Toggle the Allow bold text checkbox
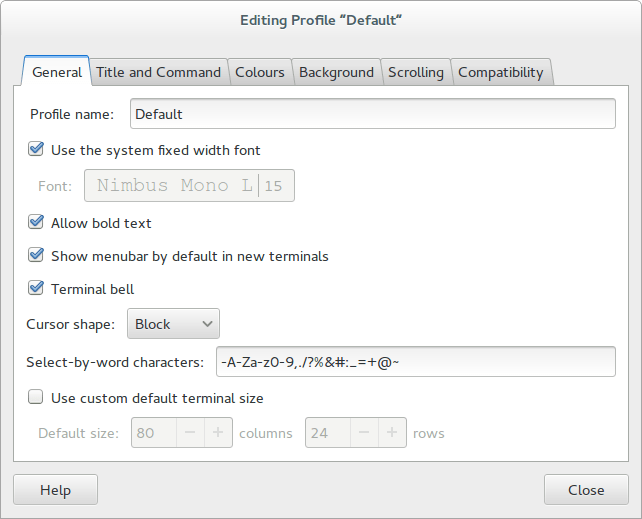 tap(36, 223)
